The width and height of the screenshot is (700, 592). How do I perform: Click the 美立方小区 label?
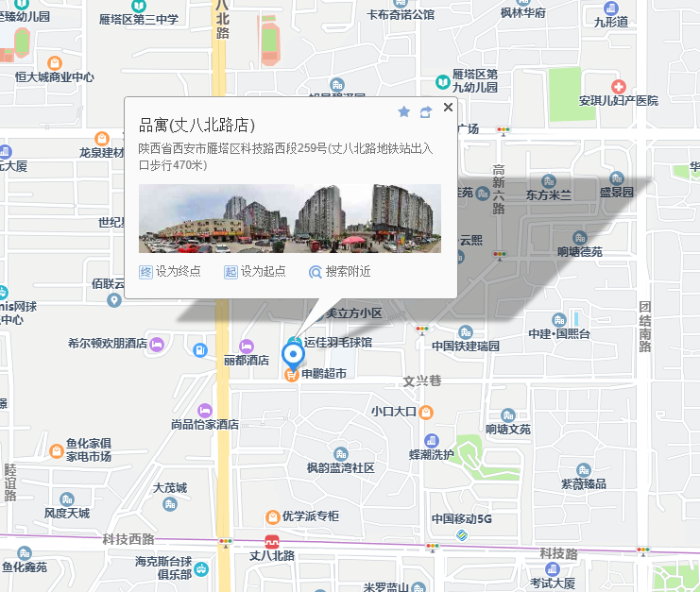point(353,313)
